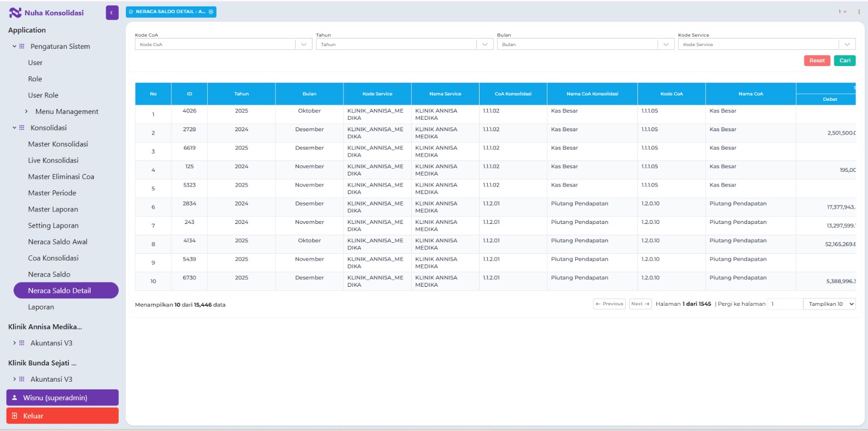Click the Previous page button
Image resolution: width=868 pixels, height=431 pixels.
coord(609,304)
